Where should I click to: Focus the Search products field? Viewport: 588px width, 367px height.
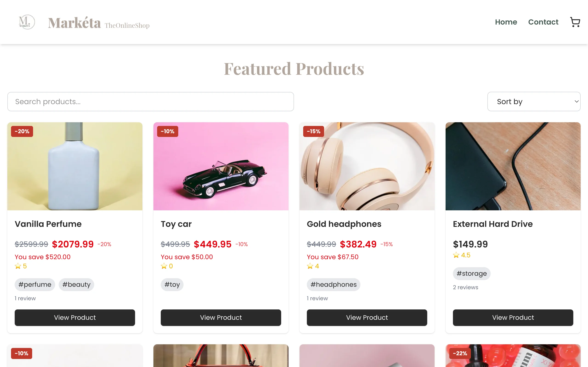pos(151,101)
